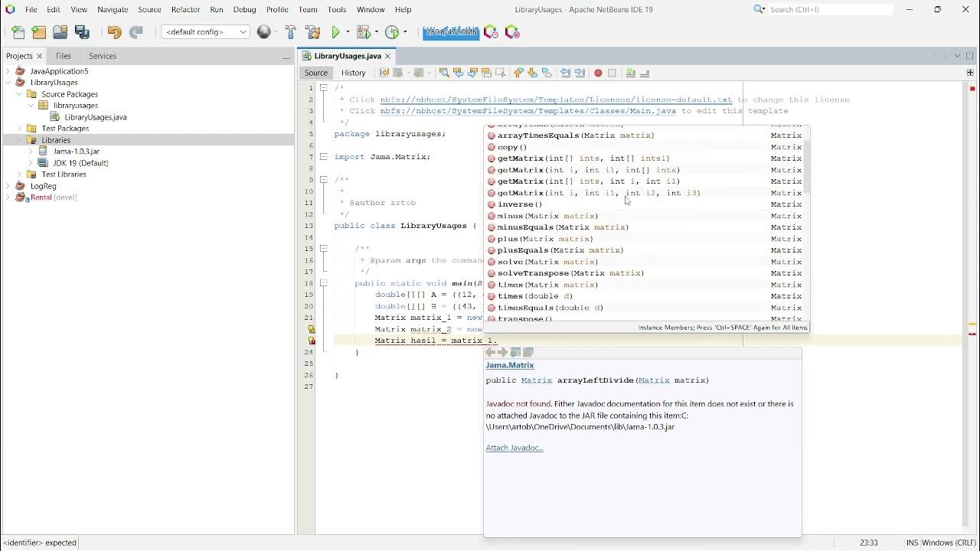This screenshot has width=980, height=551.
Task: Open the default config dropdown
Action: click(205, 32)
